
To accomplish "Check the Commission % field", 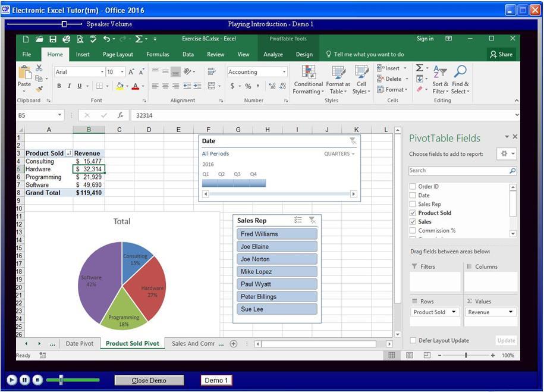I will point(413,231).
